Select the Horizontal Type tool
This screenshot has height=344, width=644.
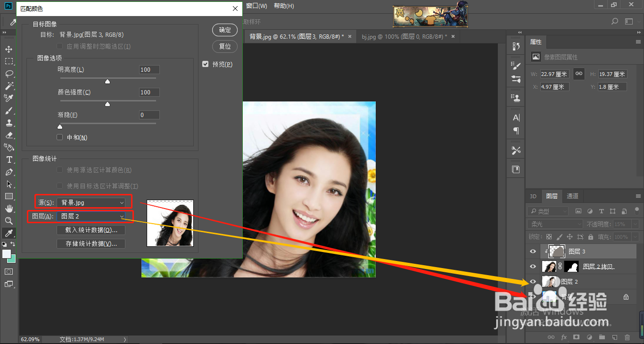(x=9, y=159)
